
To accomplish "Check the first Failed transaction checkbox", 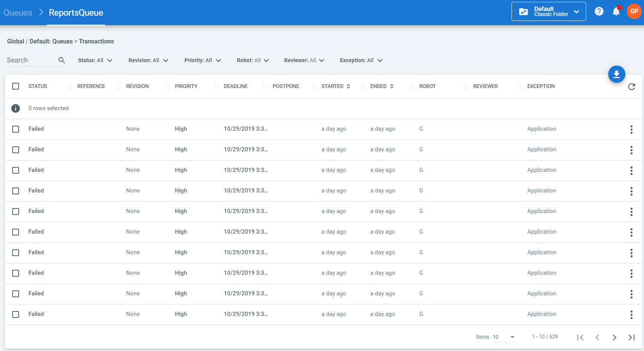I will coord(16,129).
